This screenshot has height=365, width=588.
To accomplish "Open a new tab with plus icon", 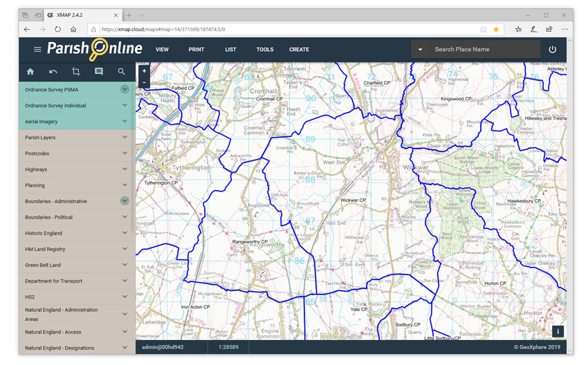I will pos(129,15).
